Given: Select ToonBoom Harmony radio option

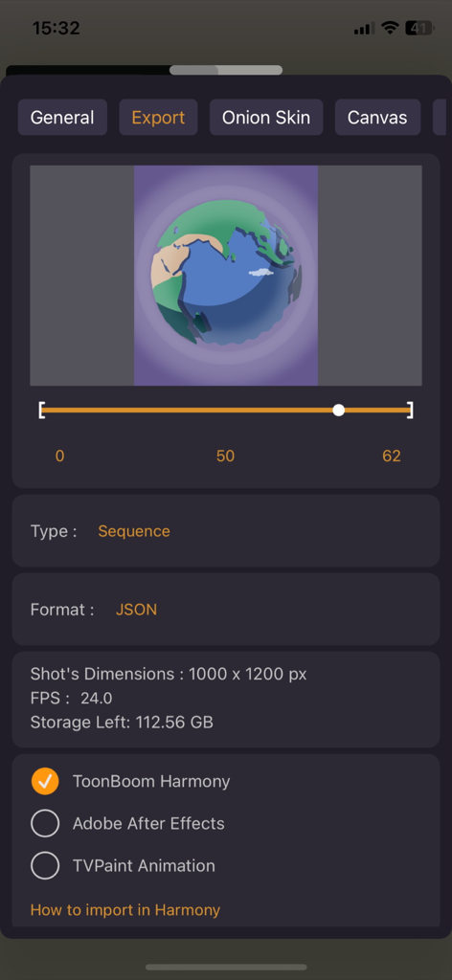Looking at the screenshot, I should pyautogui.click(x=45, y=781).
